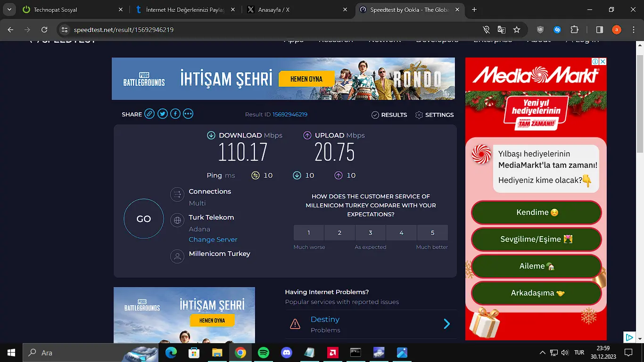Launch Microsoft Edge from the taskbar

[x=171, y=353]
